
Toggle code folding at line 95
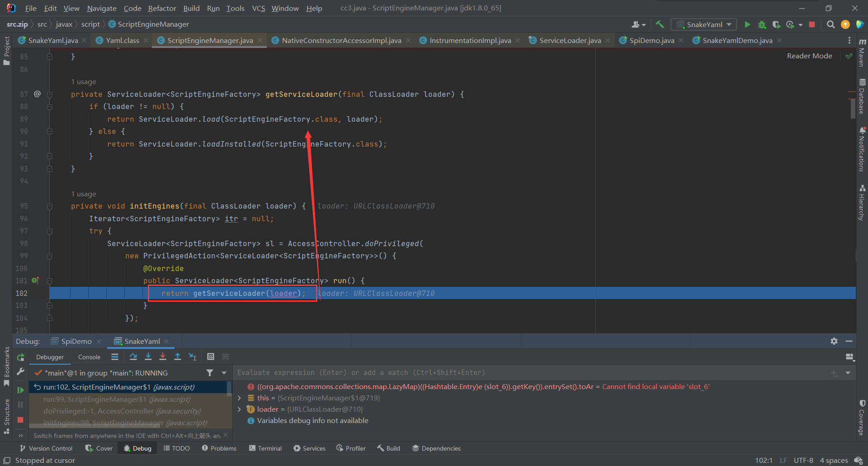pyautogui.click(x=50, y=206)
